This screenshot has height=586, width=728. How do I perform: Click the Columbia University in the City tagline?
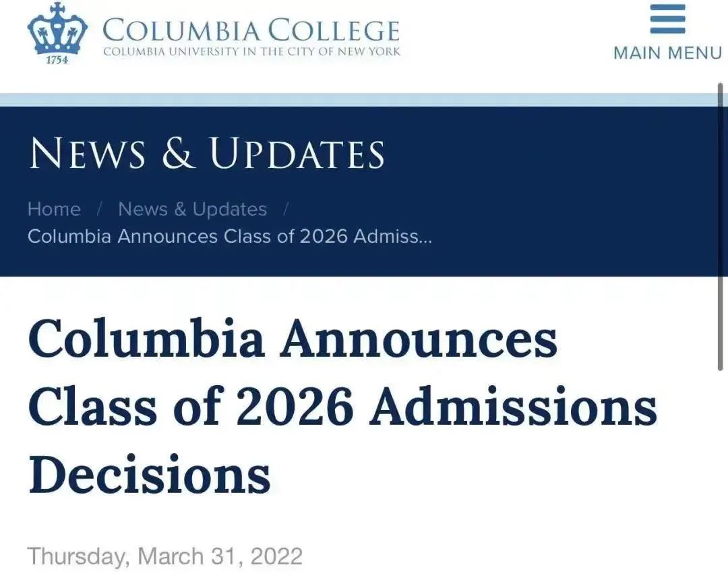[x=251, y=51]
